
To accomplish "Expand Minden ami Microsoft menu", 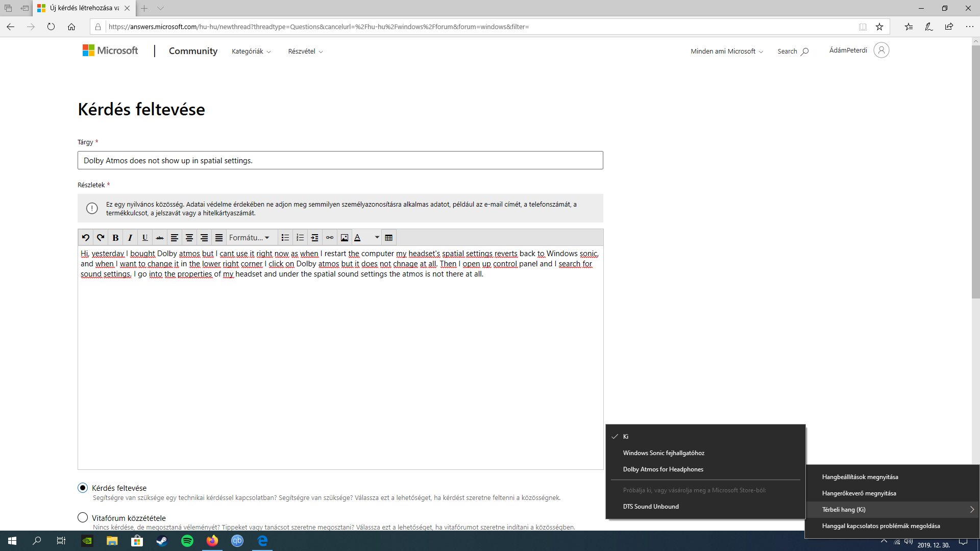I will pos(727,51).
